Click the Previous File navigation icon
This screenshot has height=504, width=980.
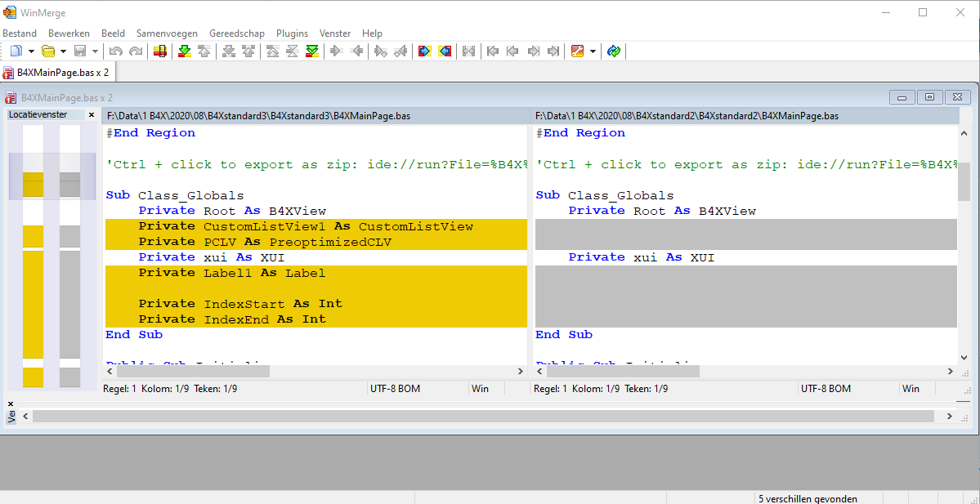513,51
